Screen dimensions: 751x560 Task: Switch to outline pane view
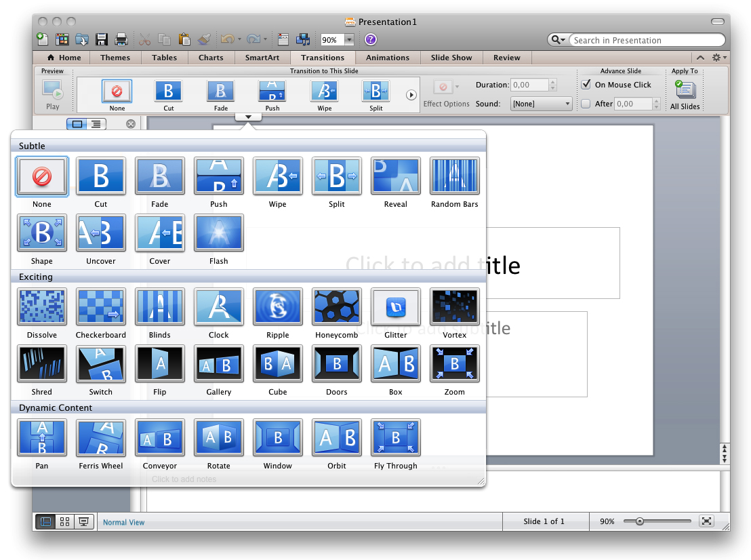coord(96,124)
